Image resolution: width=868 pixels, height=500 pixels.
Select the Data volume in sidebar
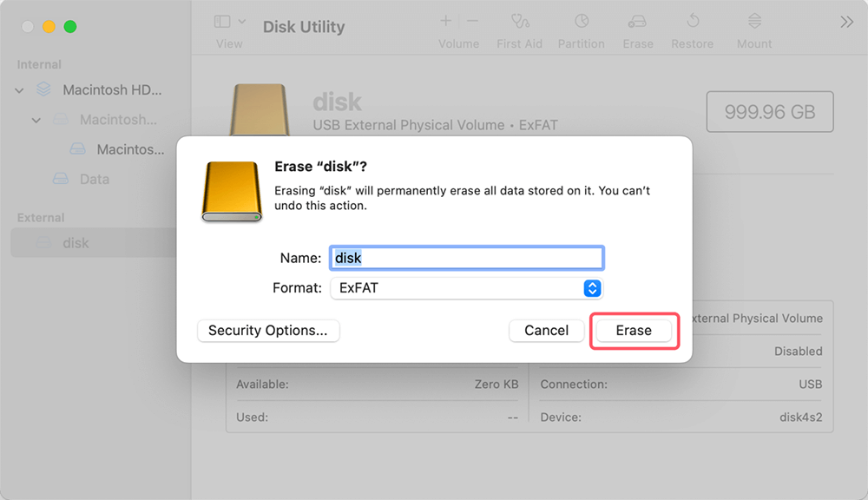[x=91, y=179]
